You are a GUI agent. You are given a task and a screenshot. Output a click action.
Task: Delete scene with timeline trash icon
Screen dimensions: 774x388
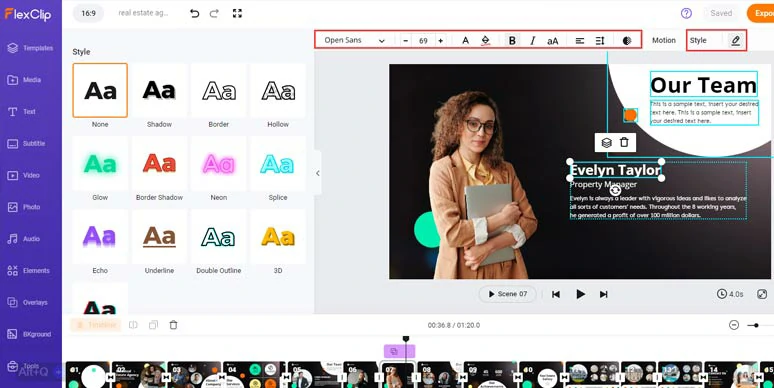[x=173, y=325]
